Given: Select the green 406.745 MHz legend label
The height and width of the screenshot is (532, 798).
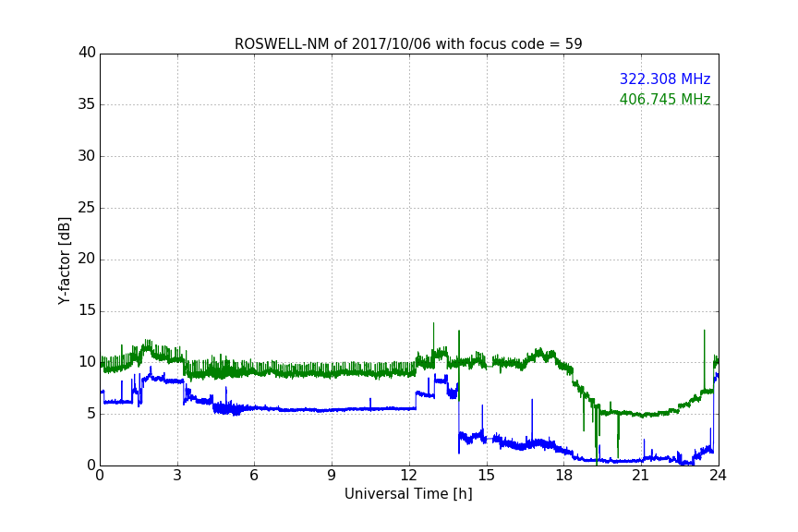Looking at the screenshot, I should [665, 99].
